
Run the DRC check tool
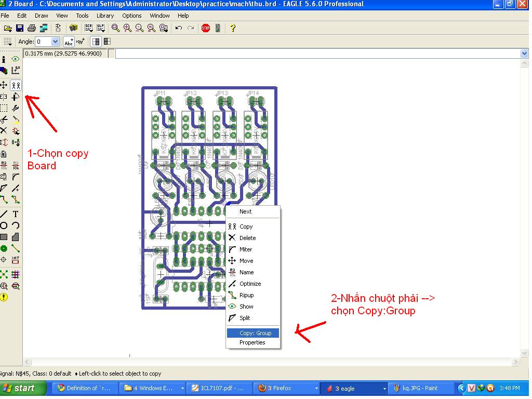point(15,286)
